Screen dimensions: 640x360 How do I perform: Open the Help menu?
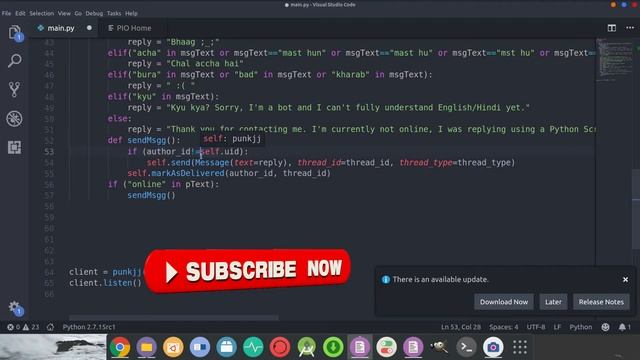click(131, 13)
